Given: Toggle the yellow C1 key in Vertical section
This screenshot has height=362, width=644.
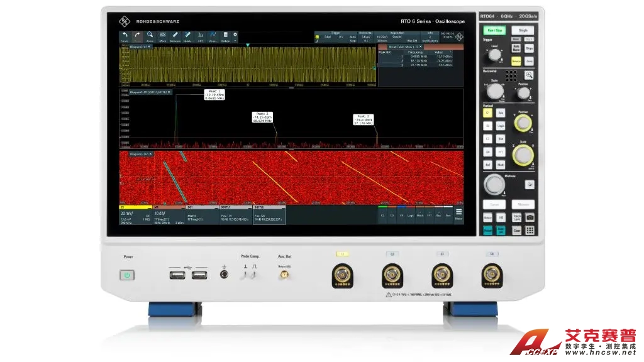Looking at the screenshot, I should click(487, 112).
